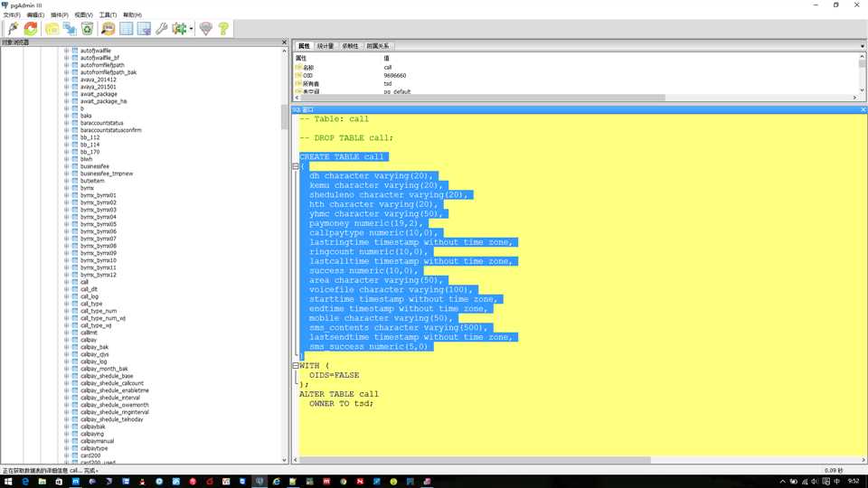Viewport: 868px width, 488px height.
Task: Click the SQL pane horizontal scrollbar
Action: tap(475, 460)
